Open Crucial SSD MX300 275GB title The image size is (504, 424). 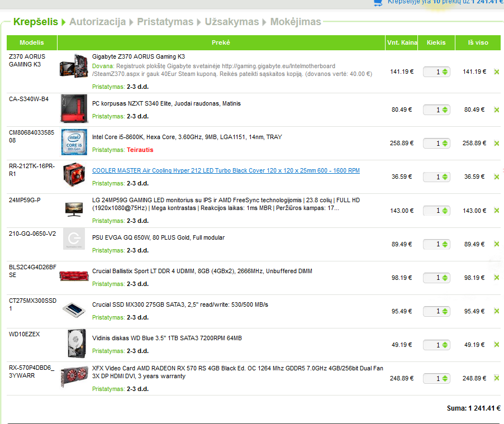(x=180, y=304)
